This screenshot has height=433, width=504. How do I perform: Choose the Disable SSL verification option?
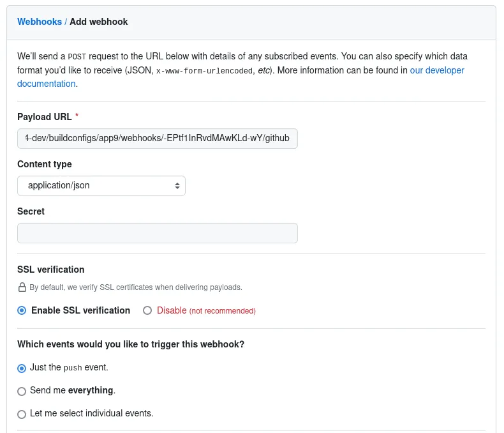click(x=147, y=311)
